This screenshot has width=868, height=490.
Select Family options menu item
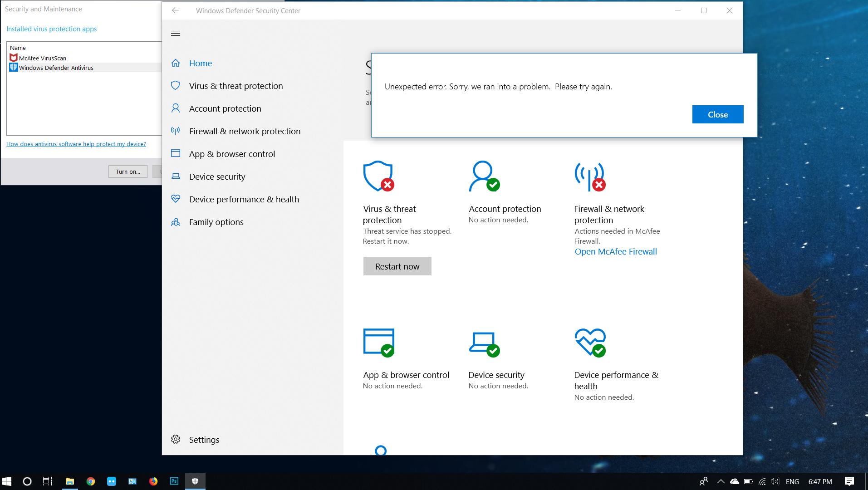click(x=216, y=222)
